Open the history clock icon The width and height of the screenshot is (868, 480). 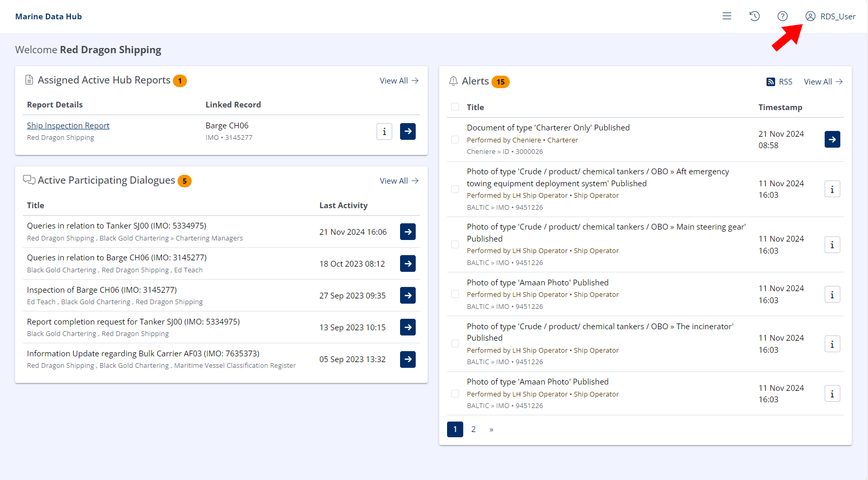coord(754,16)
